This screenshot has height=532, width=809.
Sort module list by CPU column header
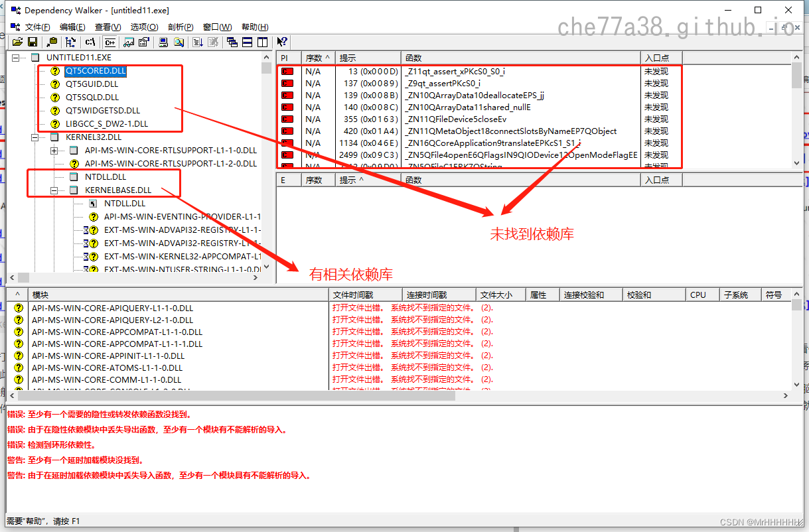(x=703, y=295)
